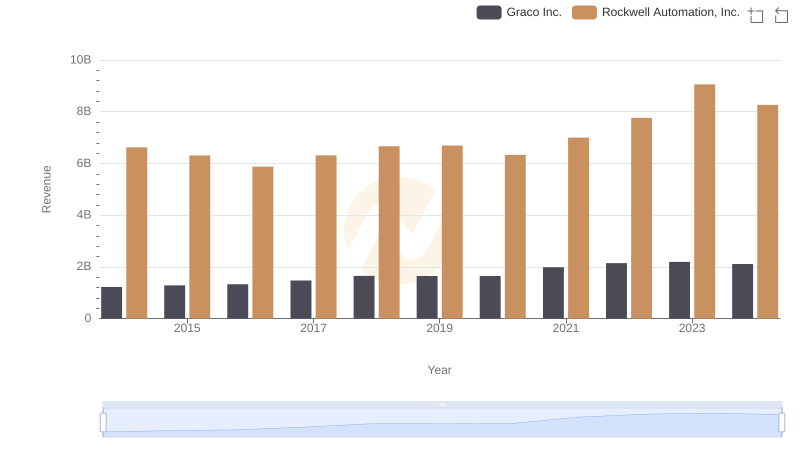
Task: Select the Rockwell Automation bar for 2023
Action: tap(705, 201)
